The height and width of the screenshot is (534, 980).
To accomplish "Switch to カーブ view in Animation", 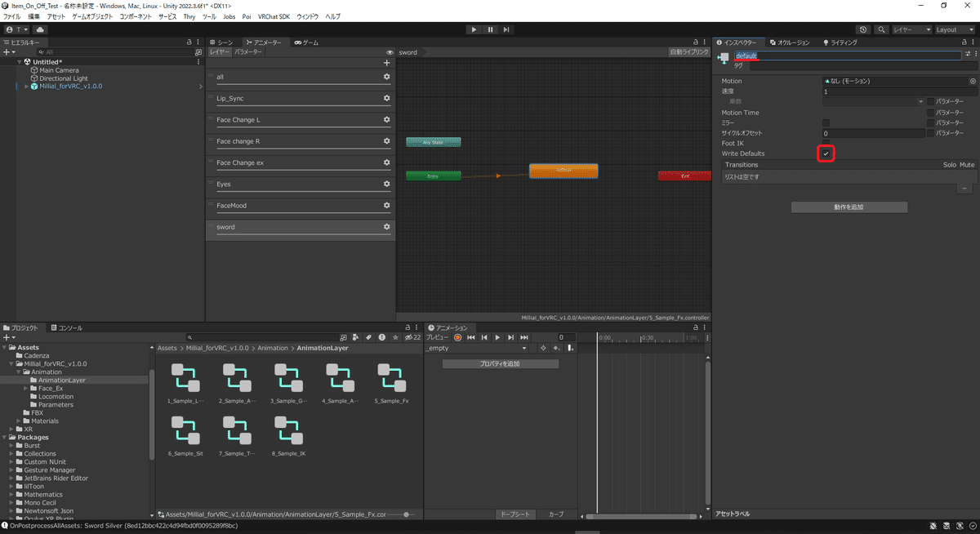I will pos(556,514).
